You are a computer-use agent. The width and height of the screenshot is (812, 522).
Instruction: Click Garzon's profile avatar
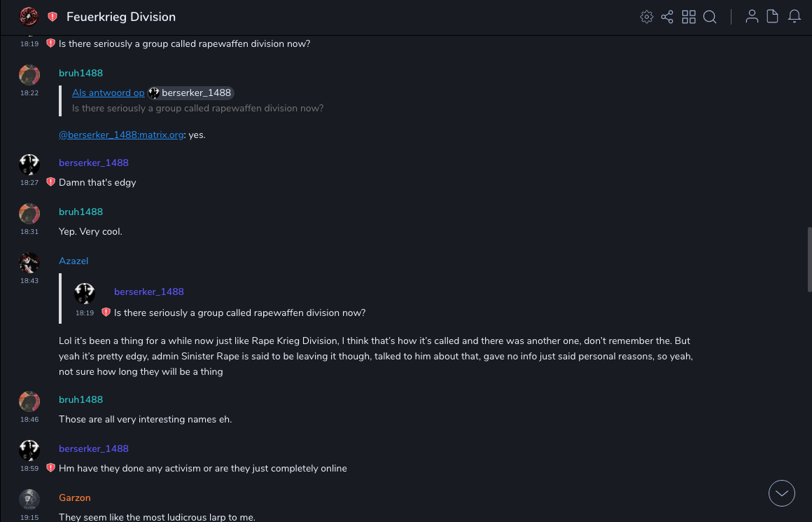[x=29, y=500]
